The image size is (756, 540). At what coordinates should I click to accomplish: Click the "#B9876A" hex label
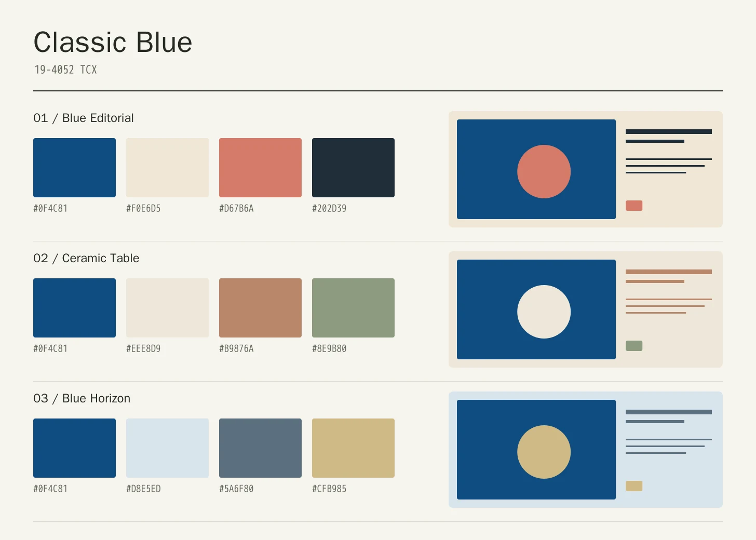pos(236,348)
